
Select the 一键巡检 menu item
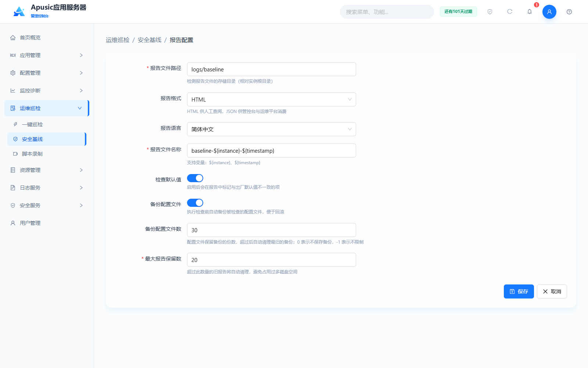click(47, 124)
